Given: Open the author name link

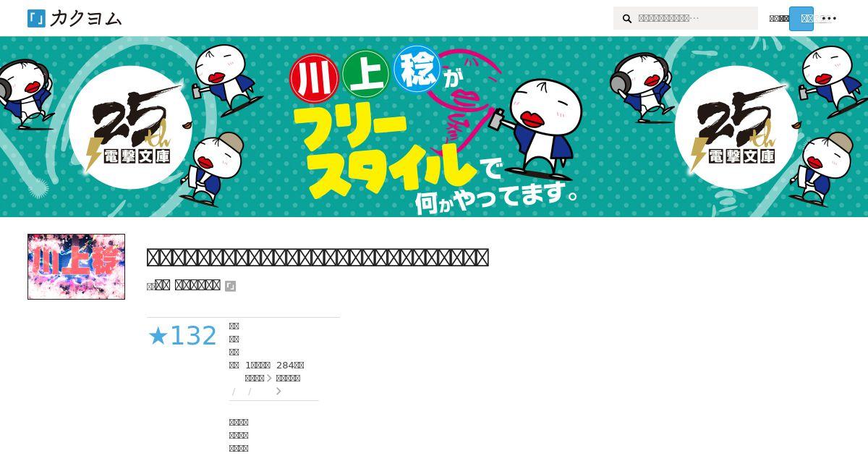Looking at the screenshot, I should tap(188, 285).
